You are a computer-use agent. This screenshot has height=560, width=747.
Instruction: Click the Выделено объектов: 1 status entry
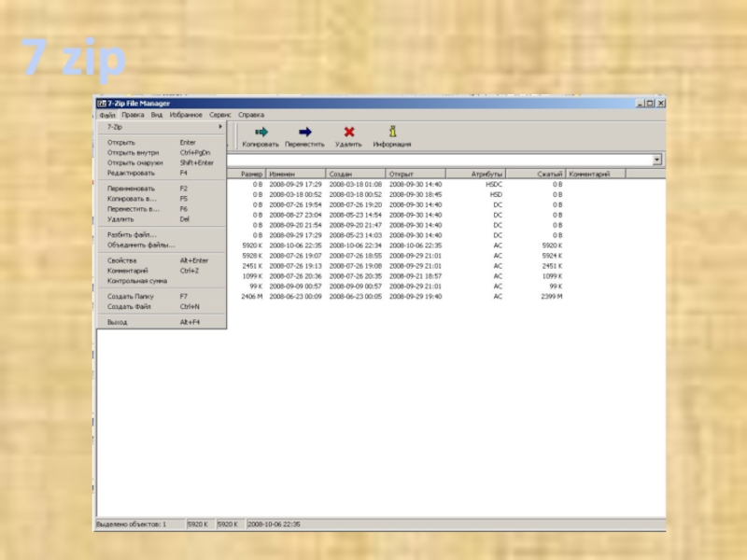[x=132, y=524]
